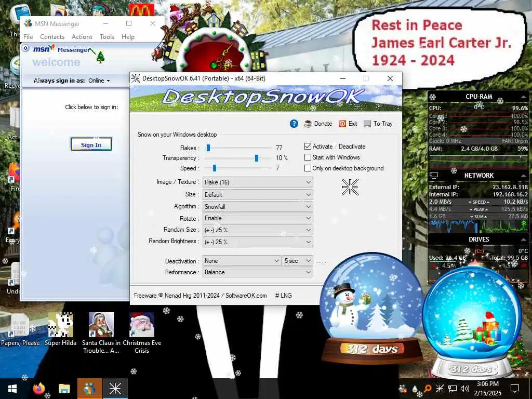Viewport: 532px width, 399px height.
Task: Click the To-Tray monitor icon
Action: coord(367,124)
